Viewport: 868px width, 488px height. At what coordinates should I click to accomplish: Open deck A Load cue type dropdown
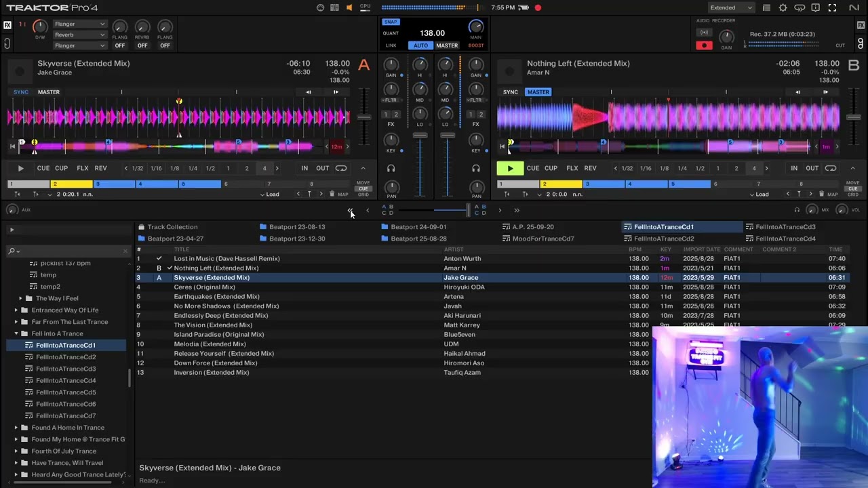tap(270, 195)
